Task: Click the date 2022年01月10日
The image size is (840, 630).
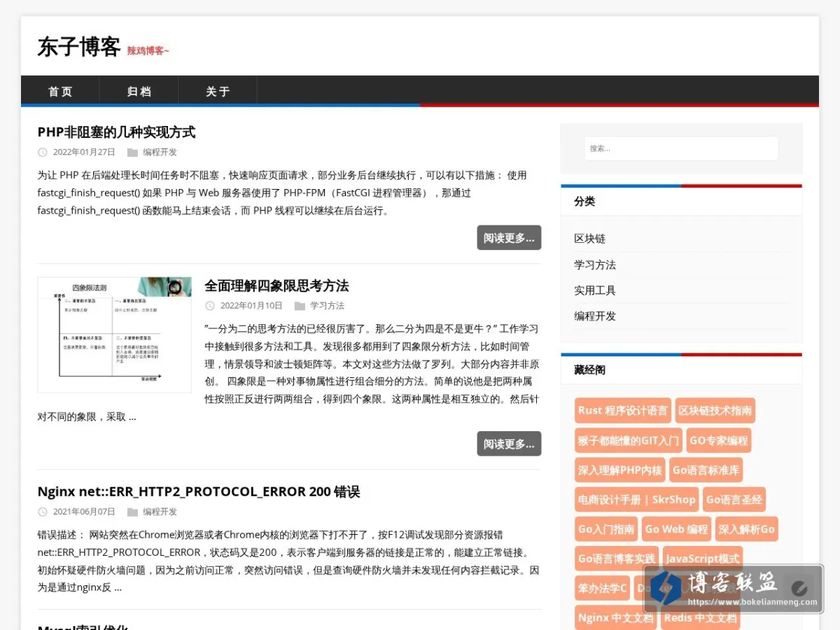Action: (251, 306)
